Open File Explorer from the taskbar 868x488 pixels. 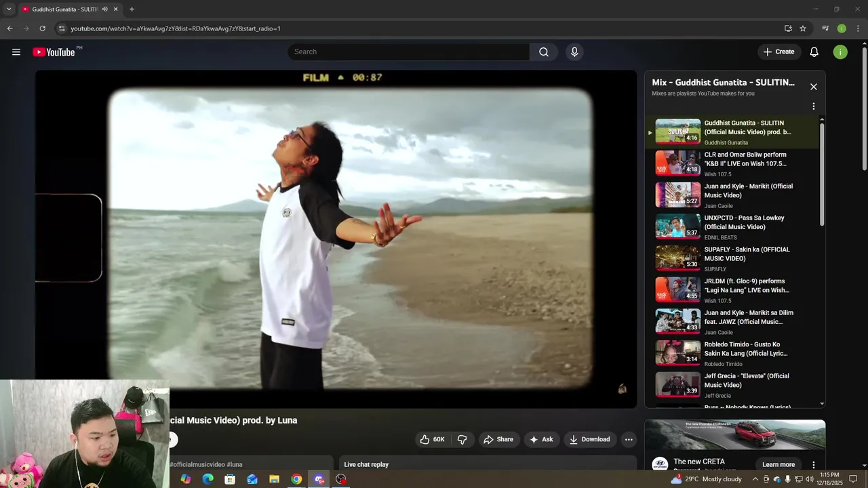coord(274,479)
